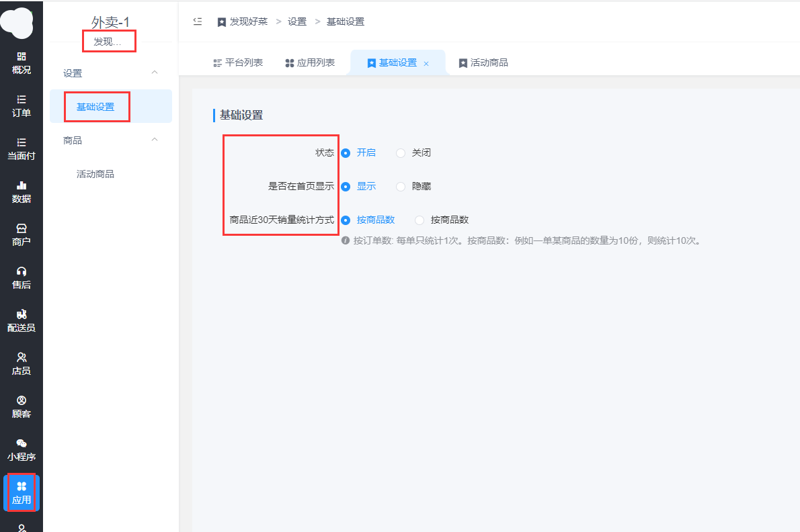Viewport: 800px width, 532px height.
Task: Click the 基础设置 breadcrumb text
Action: point(346,21)
